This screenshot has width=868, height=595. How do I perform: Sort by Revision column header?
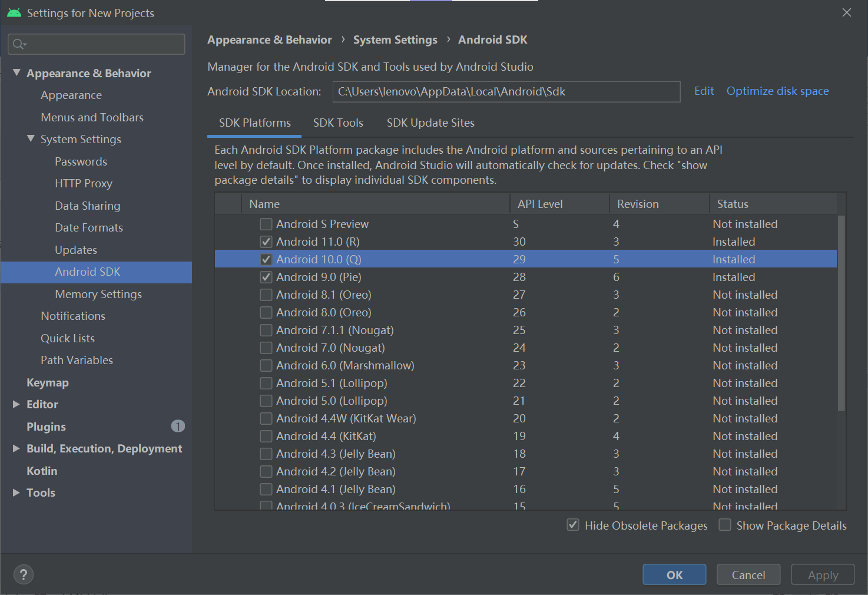660,204
